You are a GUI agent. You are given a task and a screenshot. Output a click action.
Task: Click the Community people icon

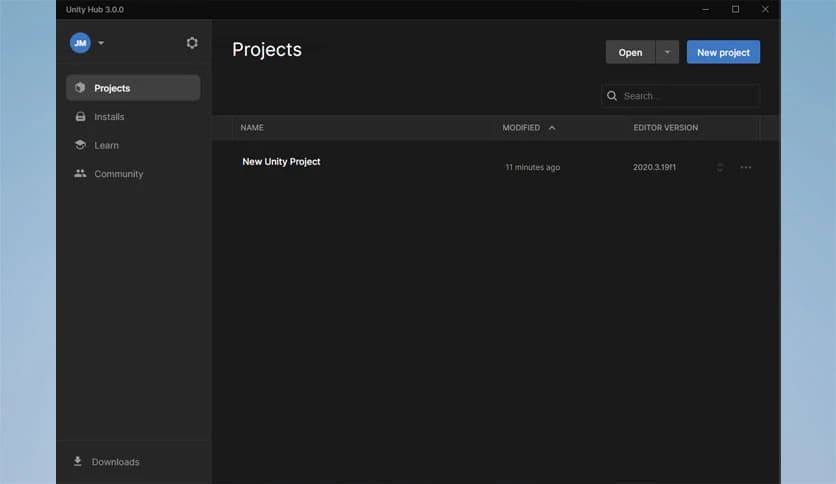(x=80, y=173)
